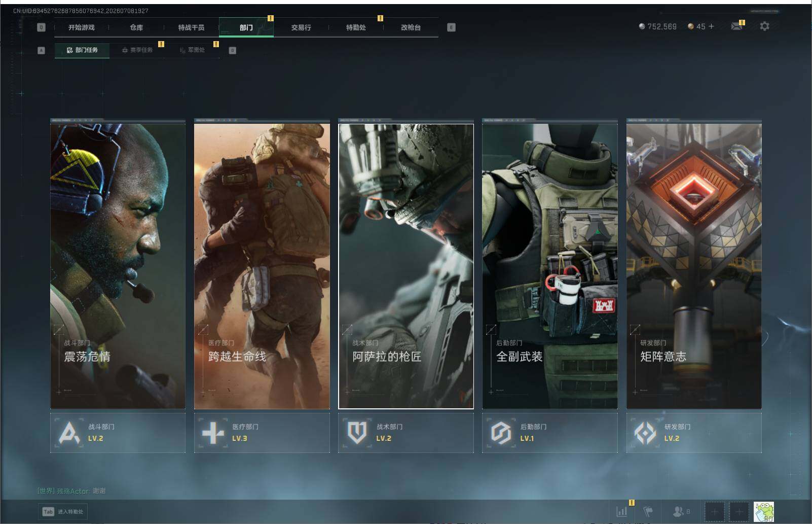Switch to the 交易行 tab
The width and height of the screenshot is (812, 524).
coord(301,27)
